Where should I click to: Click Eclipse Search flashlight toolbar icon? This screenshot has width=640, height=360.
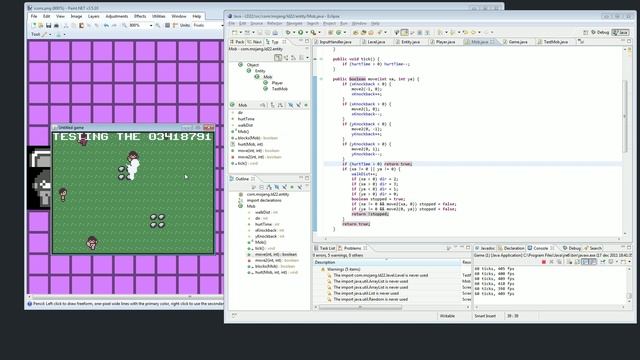[x=379, y=32]
